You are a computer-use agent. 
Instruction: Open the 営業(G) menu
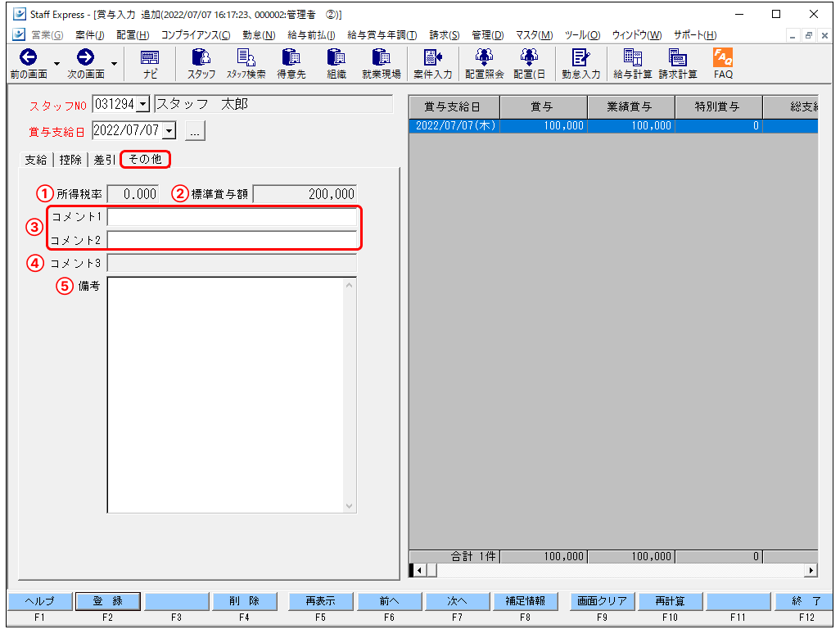coord(47,35)
